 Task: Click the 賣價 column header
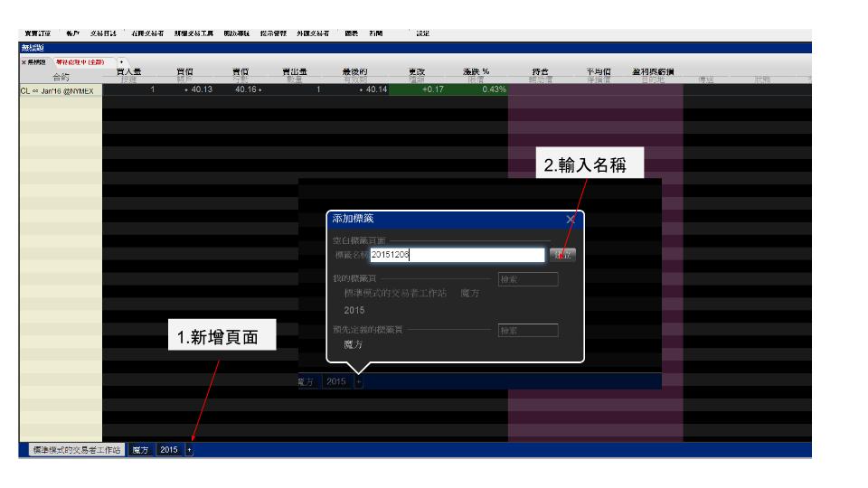(241, 72)
